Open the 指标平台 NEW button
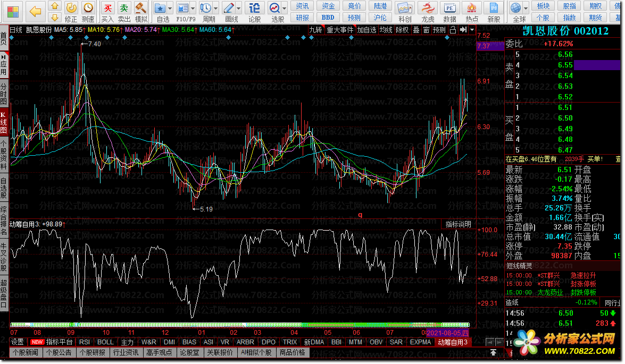The width and height of the screenshot is (625, 364). (x=52, y=342)
